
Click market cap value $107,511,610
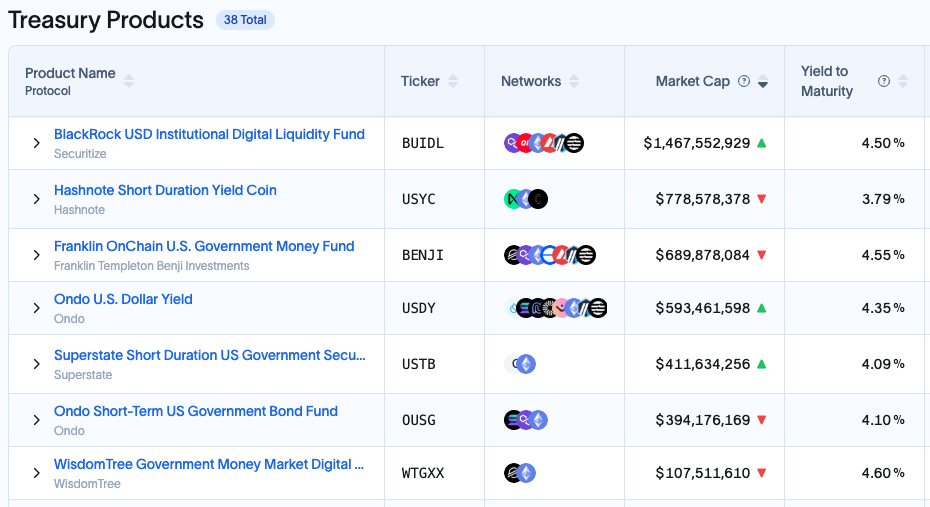coord(703,473)
